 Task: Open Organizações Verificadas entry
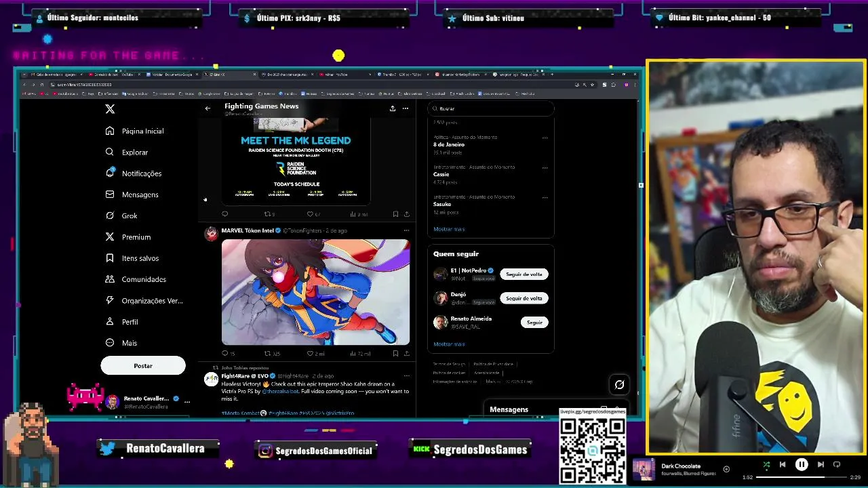point(144,300)
